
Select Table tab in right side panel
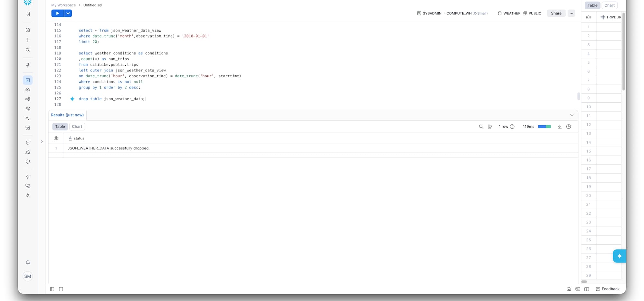(x=592, y=5)
